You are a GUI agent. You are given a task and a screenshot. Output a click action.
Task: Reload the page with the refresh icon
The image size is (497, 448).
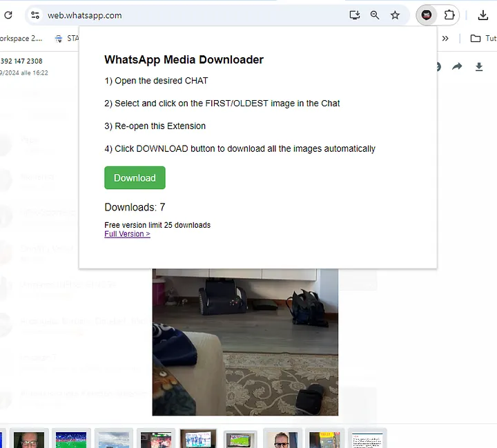coord(8,15)
